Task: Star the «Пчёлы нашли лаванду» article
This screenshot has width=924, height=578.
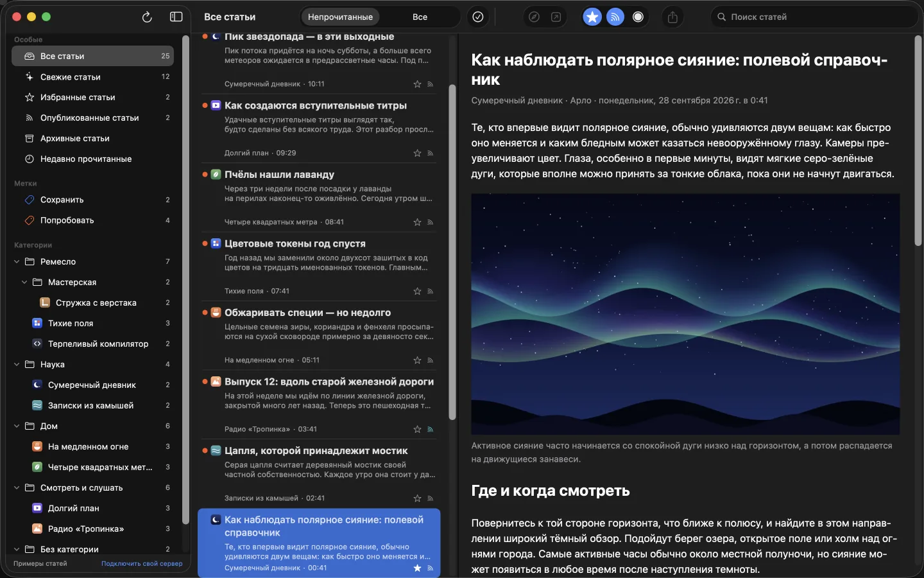Action: click(x=417, y=222)
